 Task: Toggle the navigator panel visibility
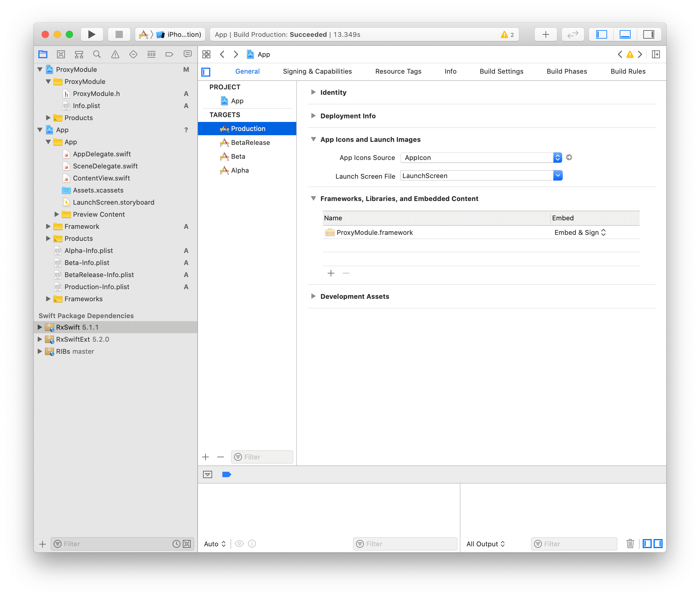pyautogui.click(x=601, y=34)
